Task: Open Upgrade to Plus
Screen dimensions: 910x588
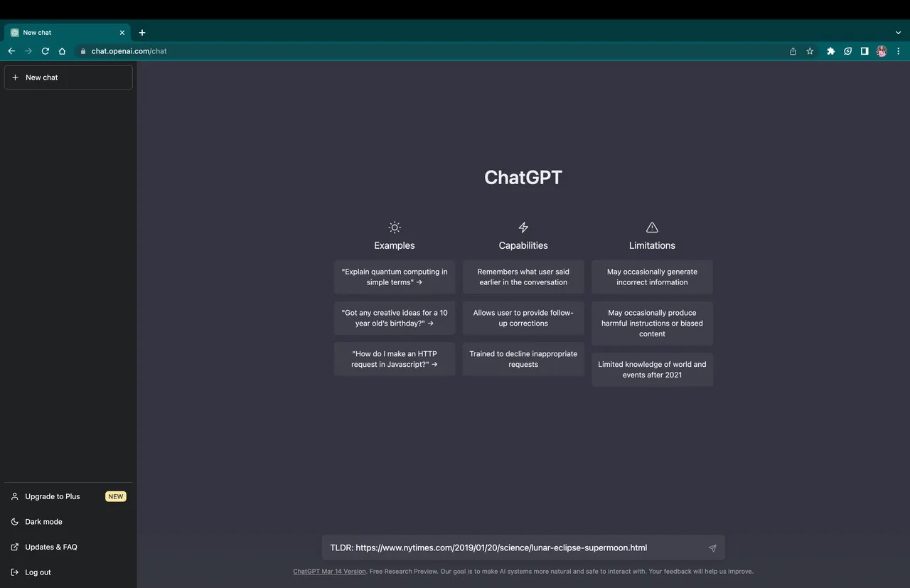Action: [x=68, y=496]
